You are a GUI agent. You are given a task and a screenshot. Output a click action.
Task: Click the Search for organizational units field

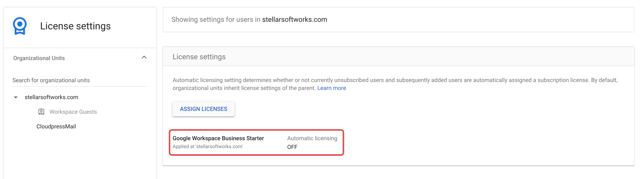[x=79, y=80]
